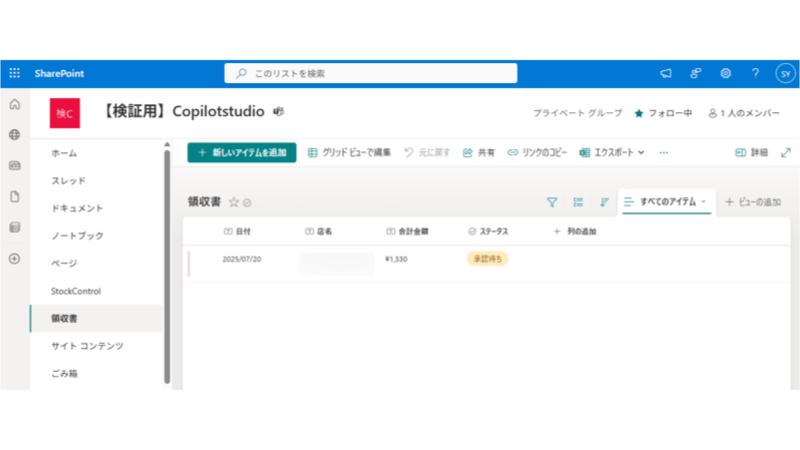
Task: Click プライベート グループ label
Action: (578, 113)
